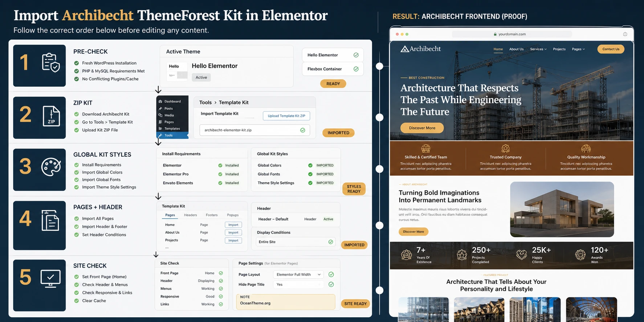The height and width of the screenshot is (322, 644).
Task: Open the Home link in the site navigation
Action: click(498, 49)
